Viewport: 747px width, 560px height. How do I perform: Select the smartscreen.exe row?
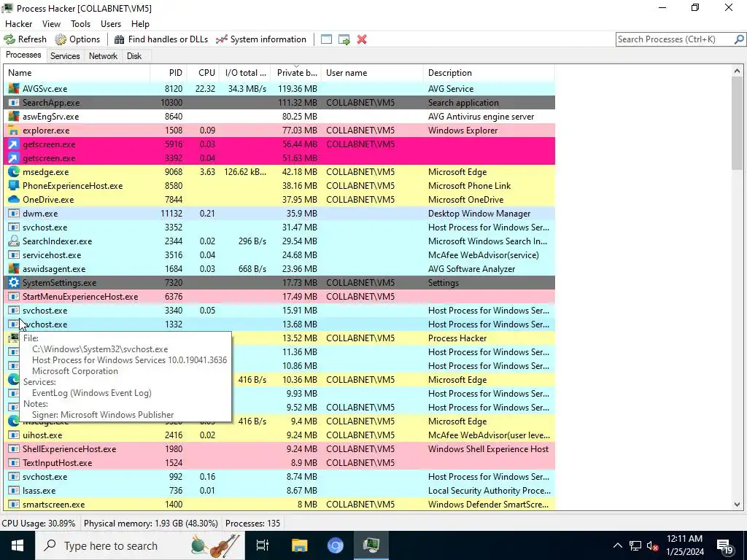point(279,505)
